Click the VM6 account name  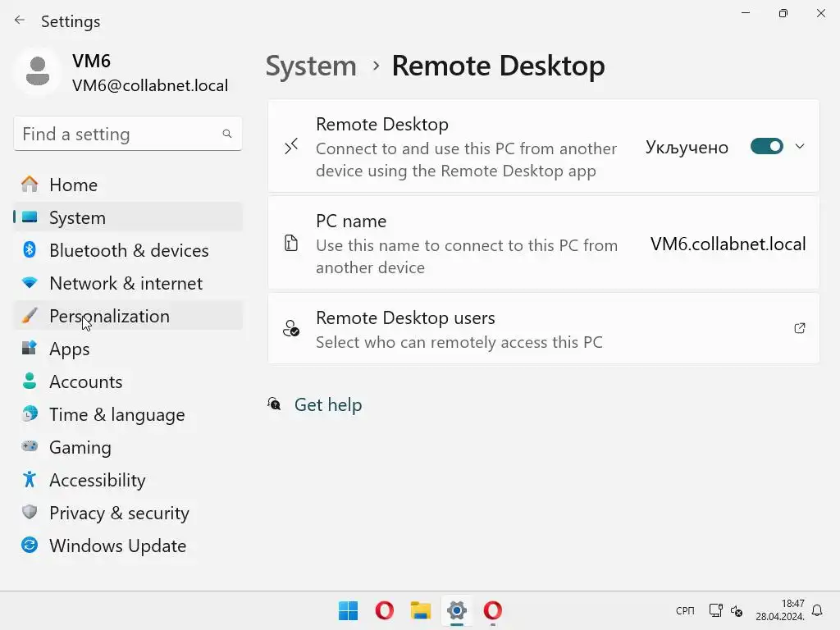[x=91, y=61]
